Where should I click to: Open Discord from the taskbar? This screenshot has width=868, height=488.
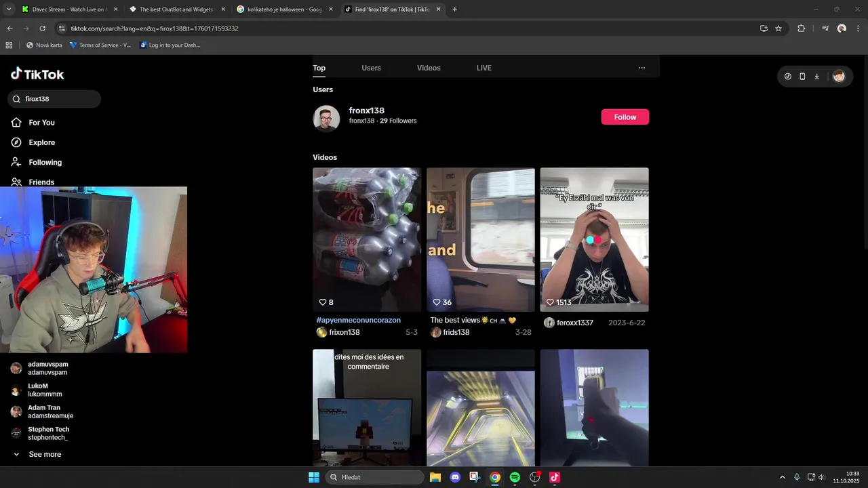tap(455, 477)
